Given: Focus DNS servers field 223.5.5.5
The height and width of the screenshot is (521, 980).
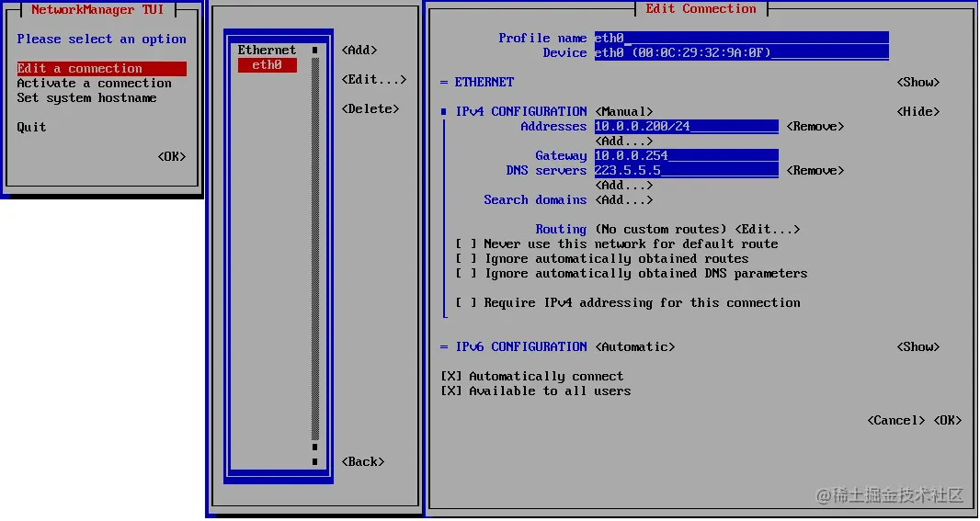Looking at the screenshot, I should pos(686,171).
